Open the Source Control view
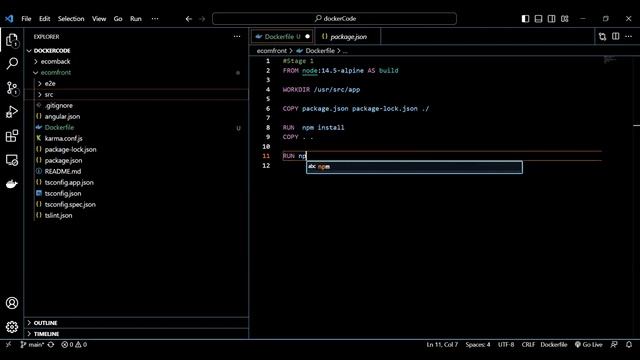 (x=12, y=88)
